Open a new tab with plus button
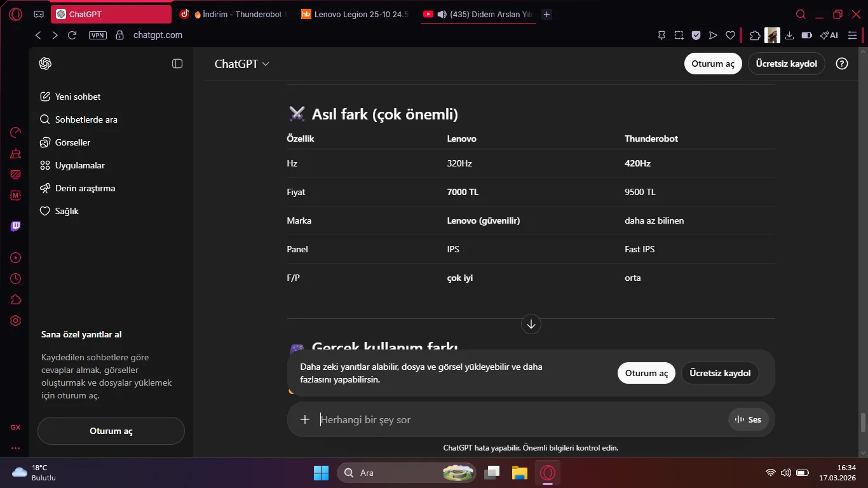The width and height of the screenshot is (868, 488). (546, 14)
